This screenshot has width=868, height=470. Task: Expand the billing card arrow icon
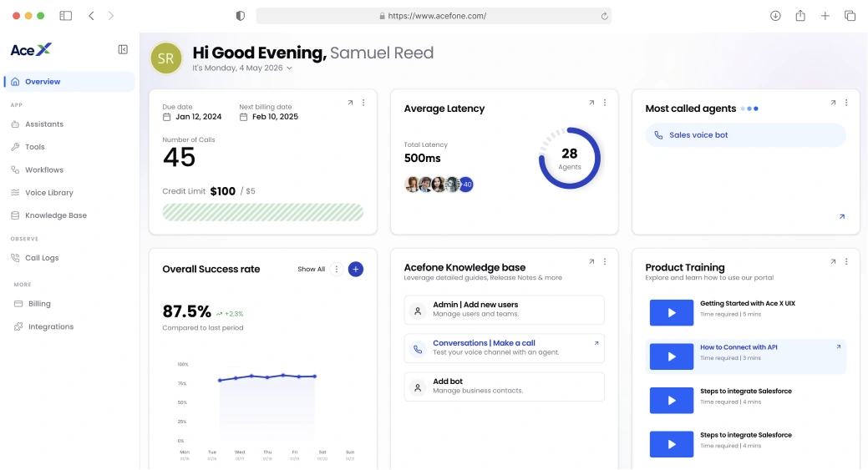click(x=350, y=103)
